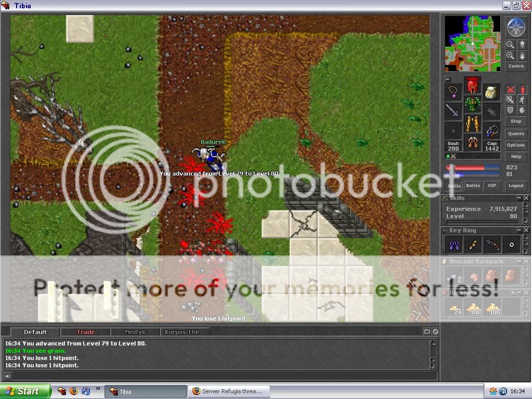Minimize the Key Ring panel
Image resolution: width=532 pixels, height=399 pixels.
(519, 230)
